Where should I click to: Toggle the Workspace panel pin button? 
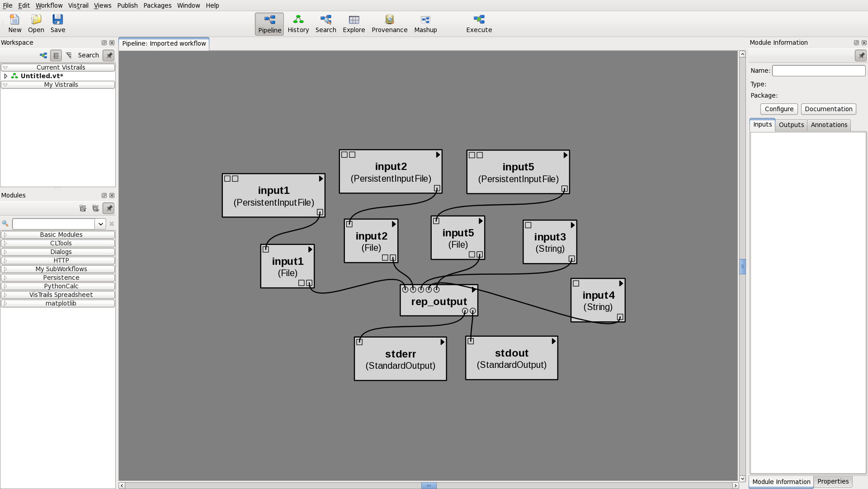tap(108, 55)
